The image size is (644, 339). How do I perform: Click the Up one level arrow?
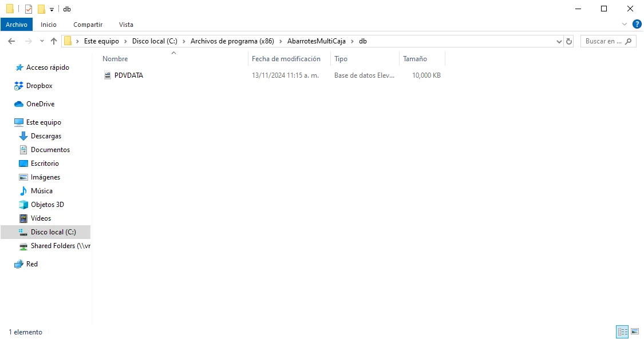pyautogui.click(x=54, y=41)
